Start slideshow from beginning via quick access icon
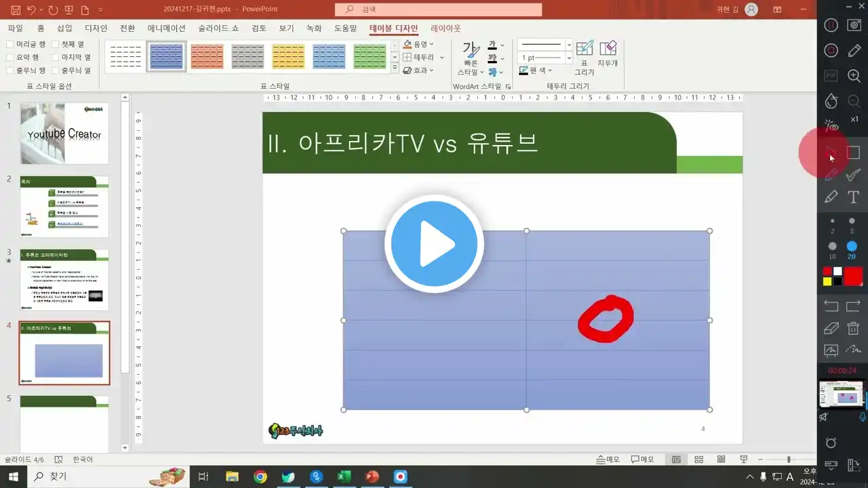Screen dimensions: 868x488 (x=68, y=9)
